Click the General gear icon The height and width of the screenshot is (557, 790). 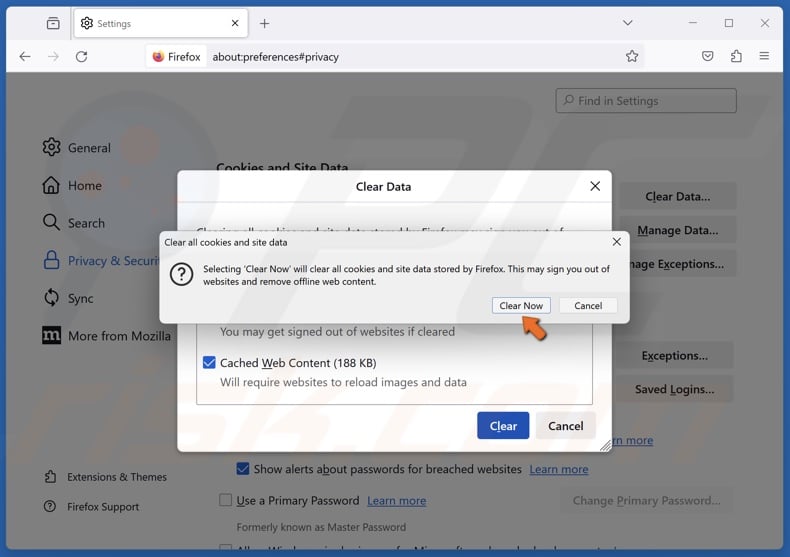click(x=51, y=147)
